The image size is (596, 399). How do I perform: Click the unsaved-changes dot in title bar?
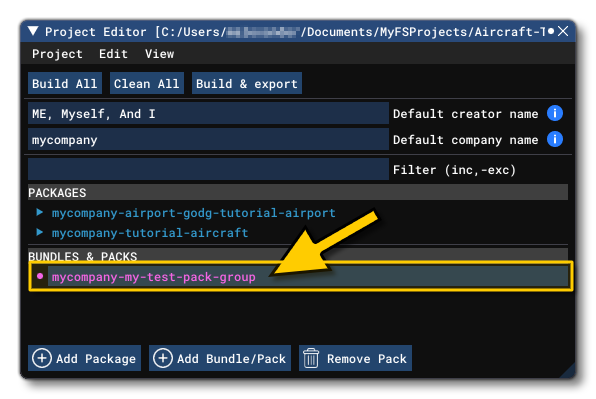pos(551,31)
